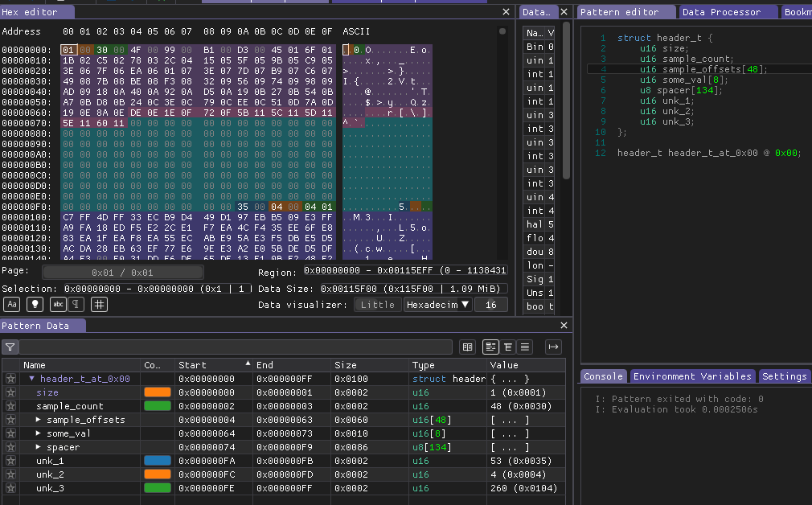
Task: Click the book-style view icon in Pattern Data
Action: click(468, 347)
